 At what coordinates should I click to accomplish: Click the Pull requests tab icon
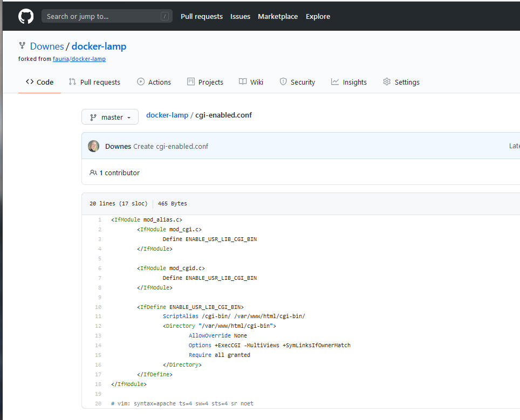click(x=72, y=81)
